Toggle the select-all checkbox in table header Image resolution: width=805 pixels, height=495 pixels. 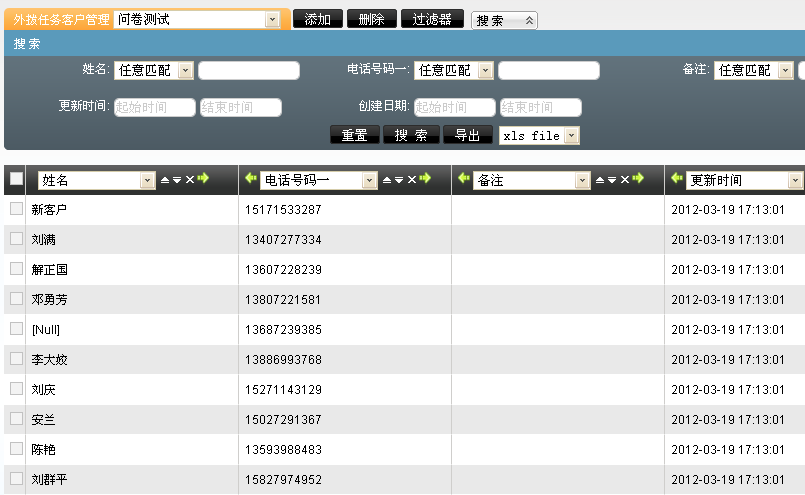pos(16,179)
